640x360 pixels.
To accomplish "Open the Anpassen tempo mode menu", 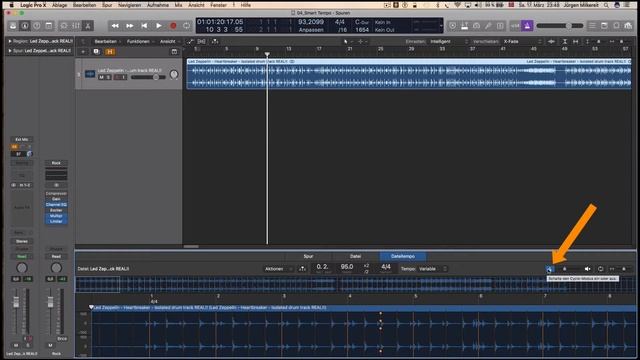I will (311, 30).
